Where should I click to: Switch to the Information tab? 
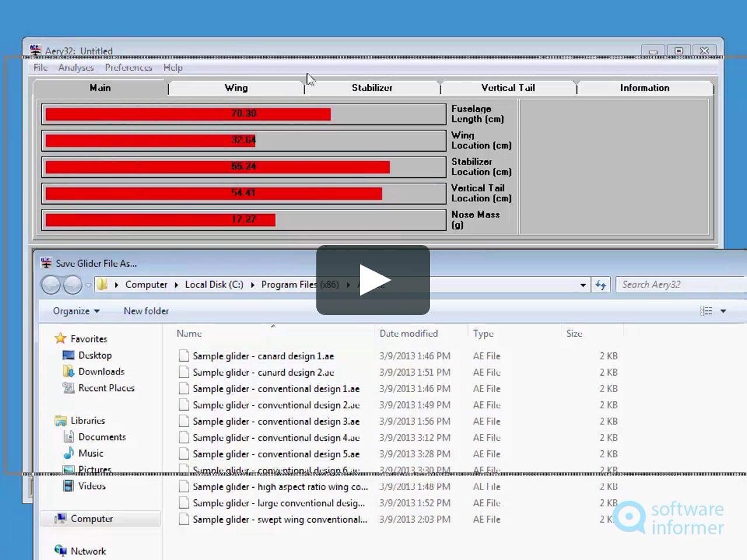tap(644, 87)
